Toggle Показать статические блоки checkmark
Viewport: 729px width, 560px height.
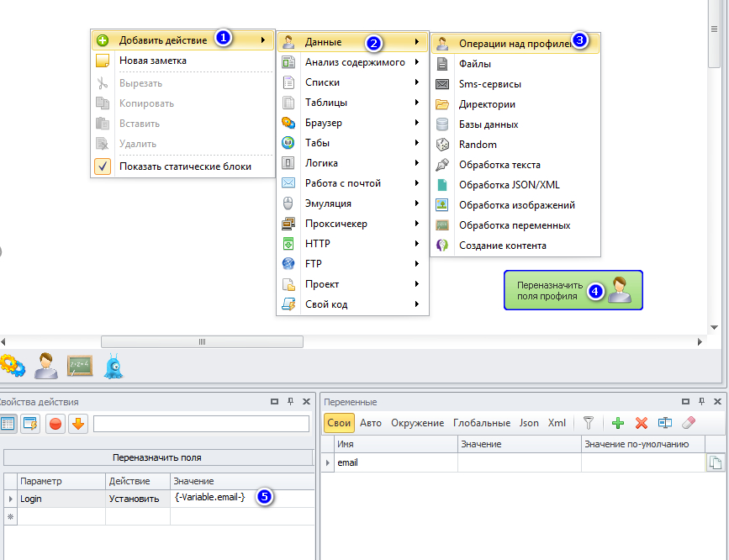pos(103,166)
